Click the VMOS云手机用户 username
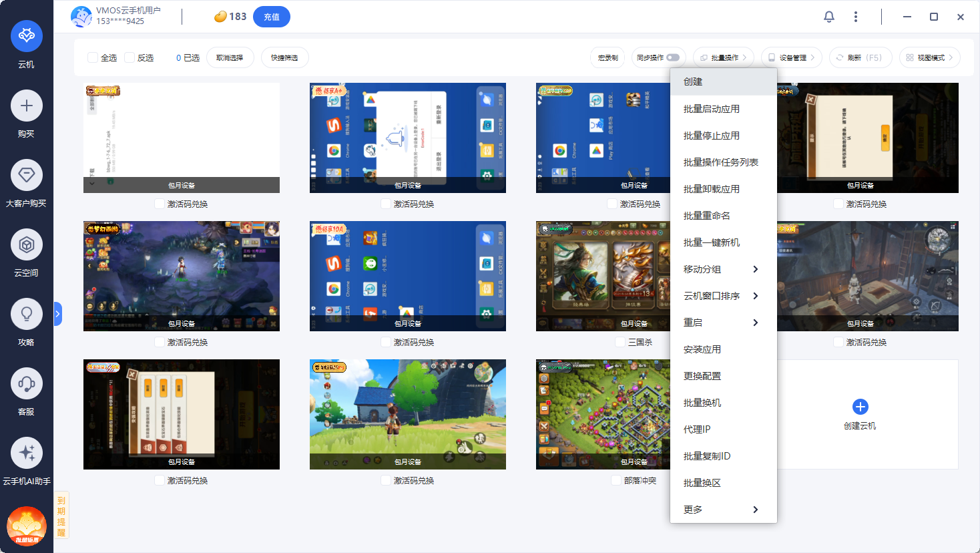The image size is (980, 553). [128, 11]
